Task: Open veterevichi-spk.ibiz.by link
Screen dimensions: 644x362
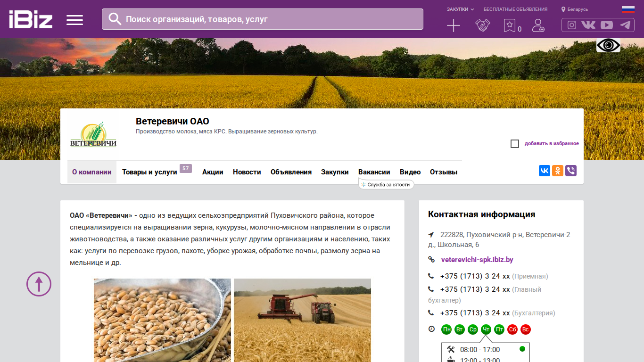Action: [477, 260]
